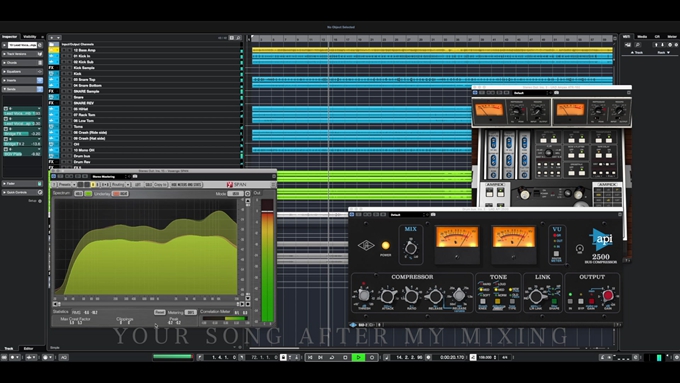Expand the Chords inspector section
680x383 pixels.
[22, 62]
